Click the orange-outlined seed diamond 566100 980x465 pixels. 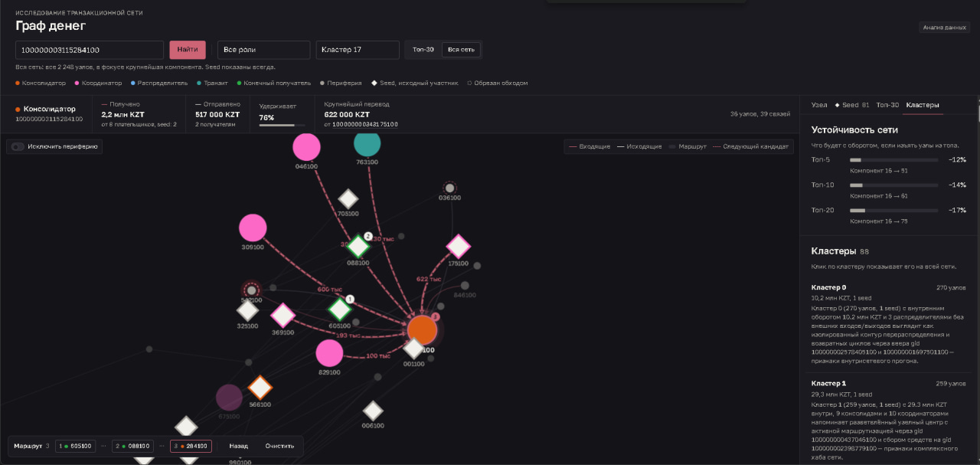pyautogui.click(x=260, y=388)
